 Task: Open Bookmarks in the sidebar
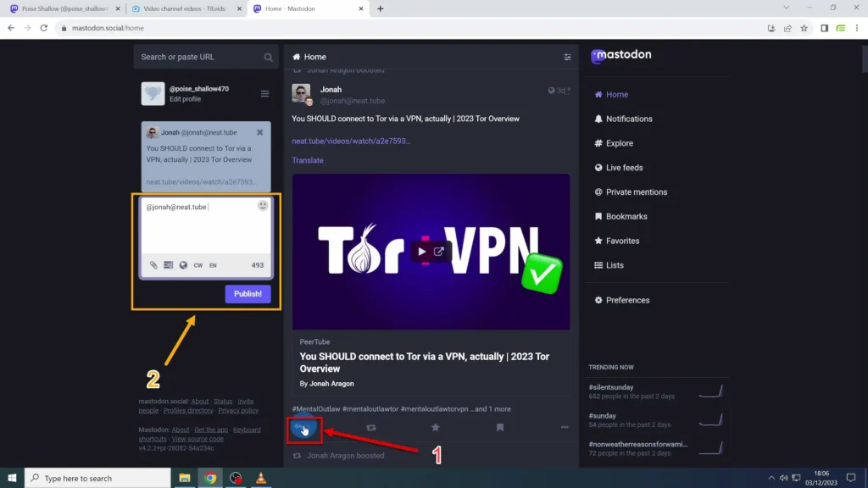pyautogui.click(x=620, y=216)
